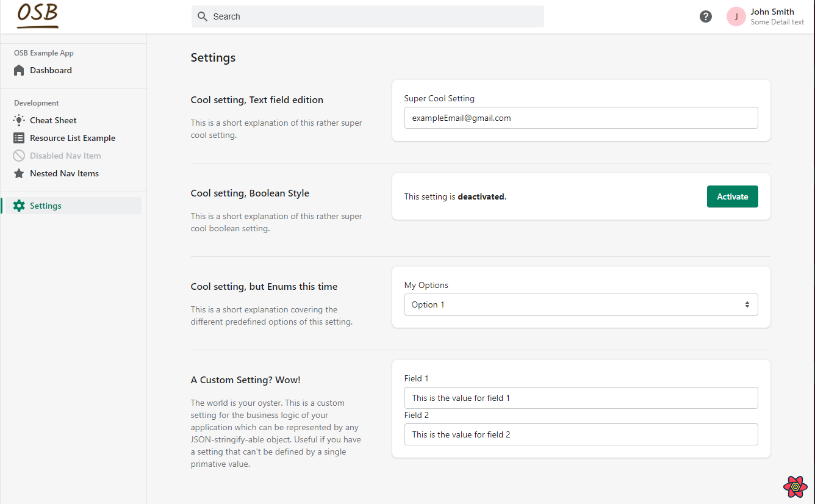Click the Activate button

point(732,196)
